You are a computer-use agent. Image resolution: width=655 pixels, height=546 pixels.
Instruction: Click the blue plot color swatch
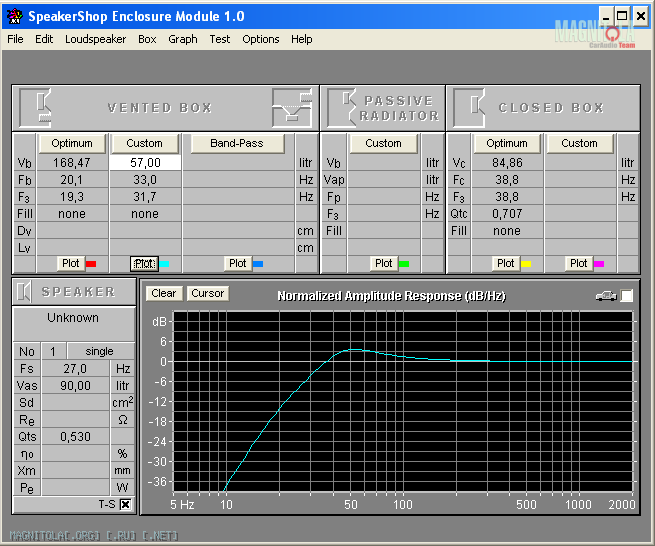click(258, 264)
